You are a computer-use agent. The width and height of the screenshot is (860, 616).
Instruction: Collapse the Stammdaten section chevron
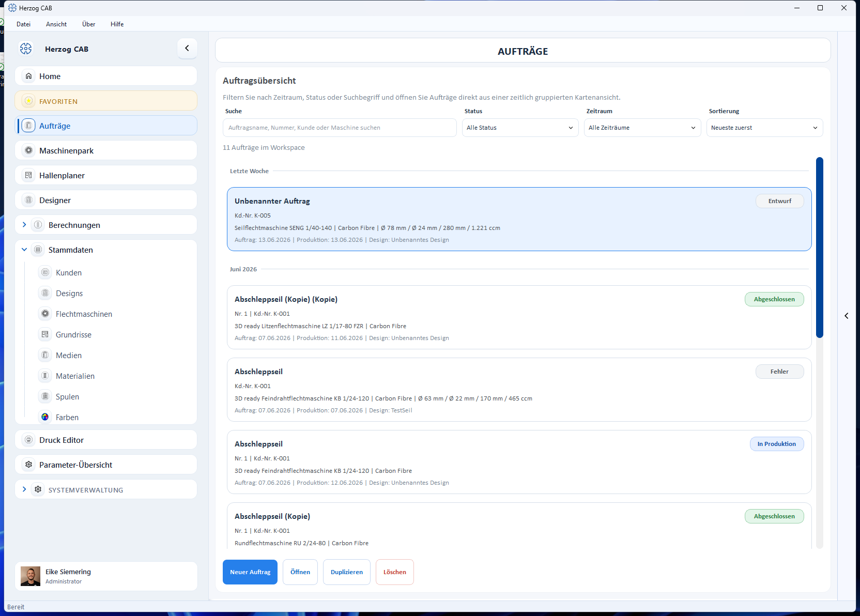(x=24, y=250)
